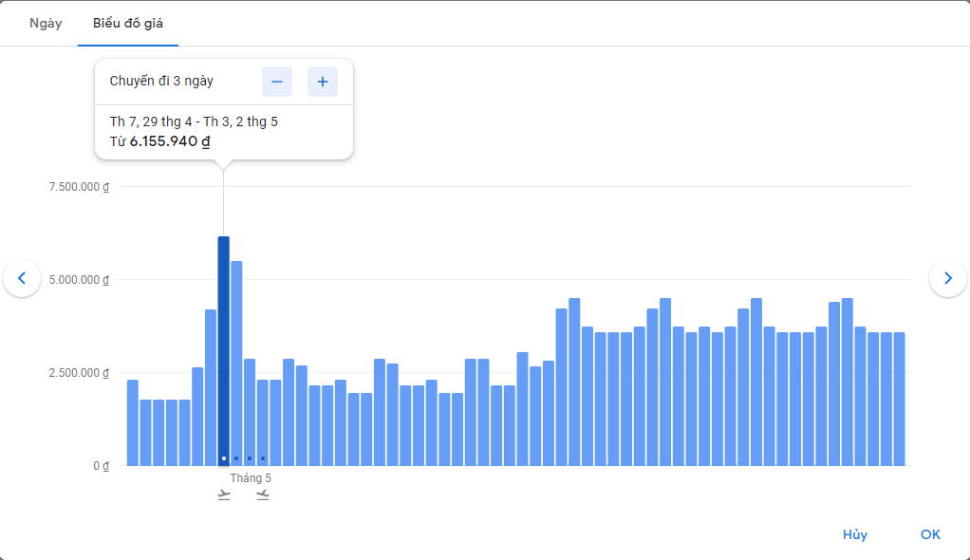Click the Tháng 5 axis label

click(x=251, y=478)
